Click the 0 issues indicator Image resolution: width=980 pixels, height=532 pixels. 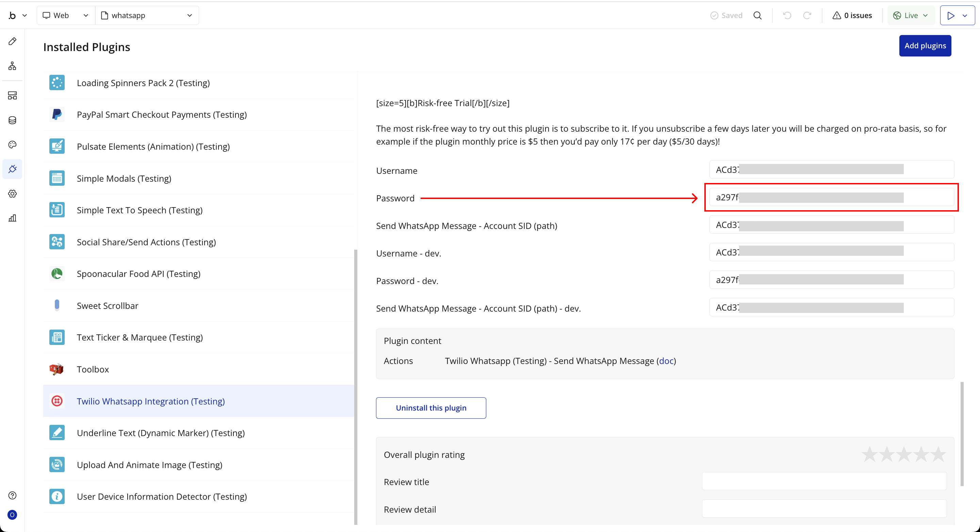(852, 15)
